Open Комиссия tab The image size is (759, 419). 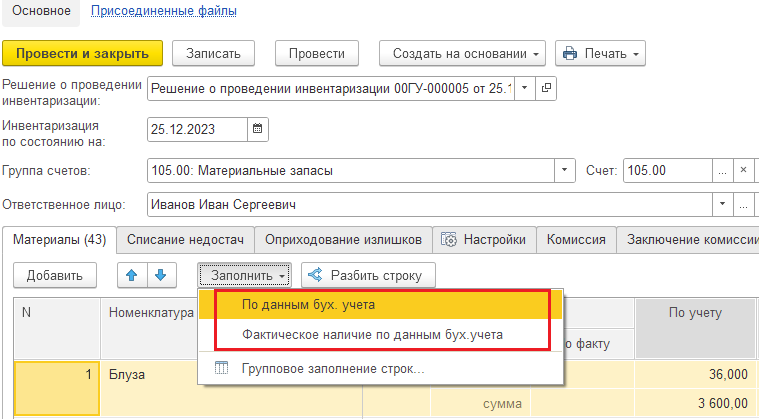[576, 239]
